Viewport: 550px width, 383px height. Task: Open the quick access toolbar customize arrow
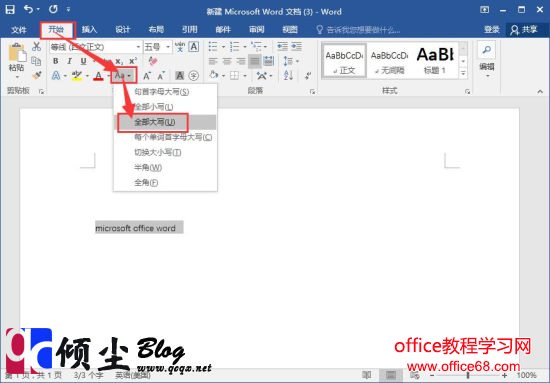(x=68, y=10)
